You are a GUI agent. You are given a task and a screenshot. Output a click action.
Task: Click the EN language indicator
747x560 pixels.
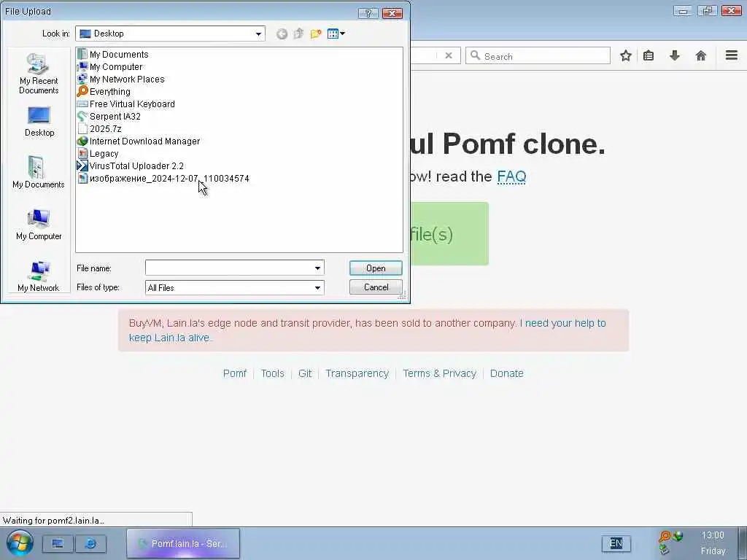point(616,543)
